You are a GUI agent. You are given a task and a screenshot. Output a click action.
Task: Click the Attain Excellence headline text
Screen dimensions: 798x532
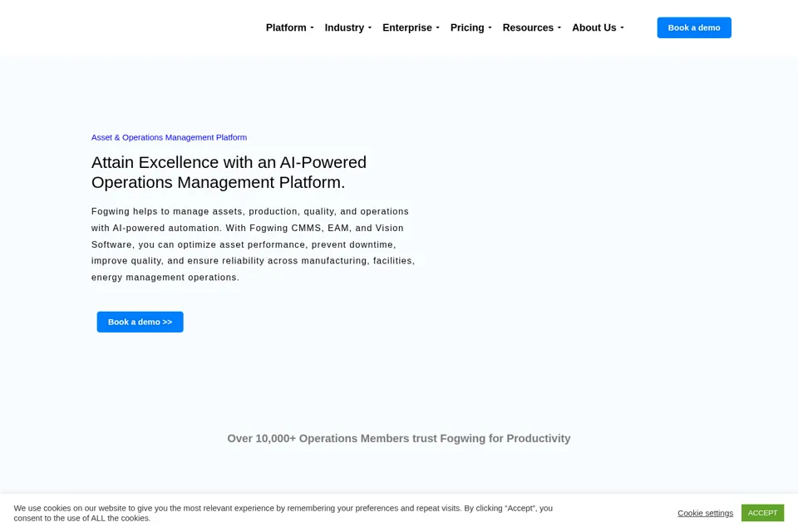click(229, 172)
